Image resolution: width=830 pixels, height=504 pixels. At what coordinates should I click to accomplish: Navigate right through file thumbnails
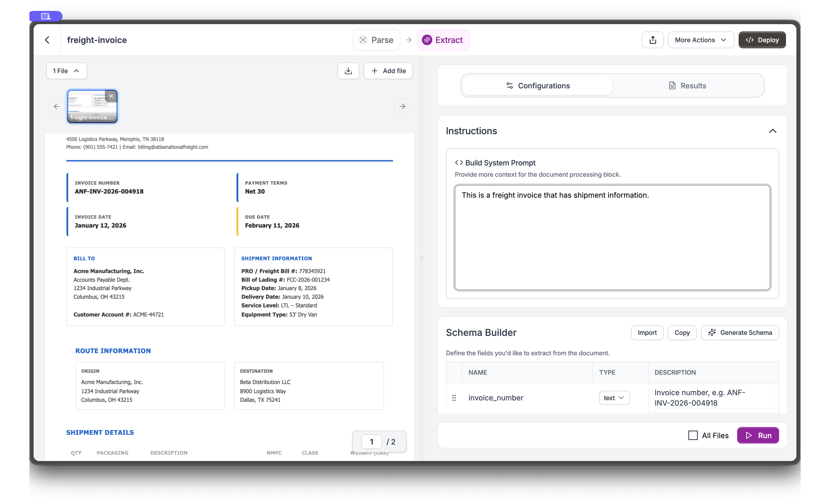click(x=402, y=106)
